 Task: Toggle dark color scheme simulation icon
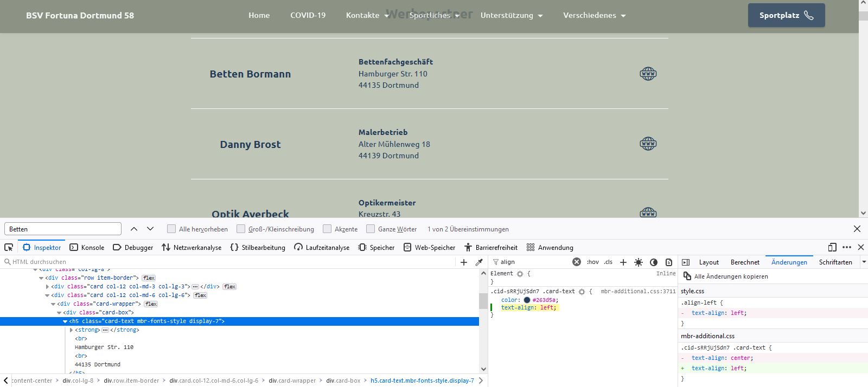coord(654,262)
